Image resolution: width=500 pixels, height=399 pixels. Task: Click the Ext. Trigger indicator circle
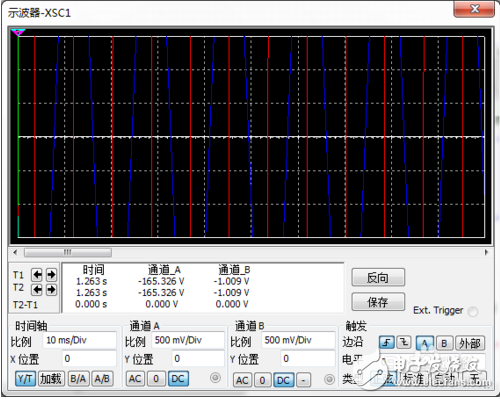473,311
